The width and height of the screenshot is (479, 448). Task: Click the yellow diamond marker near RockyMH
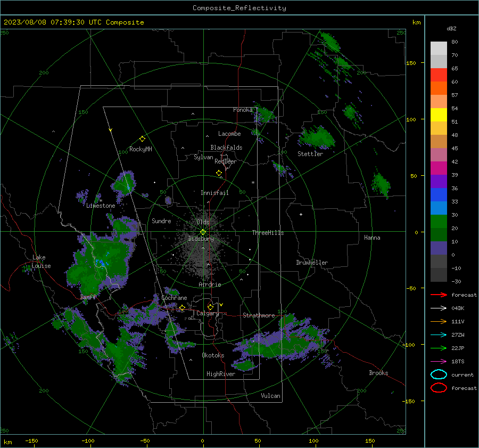(x=142, y=139)
